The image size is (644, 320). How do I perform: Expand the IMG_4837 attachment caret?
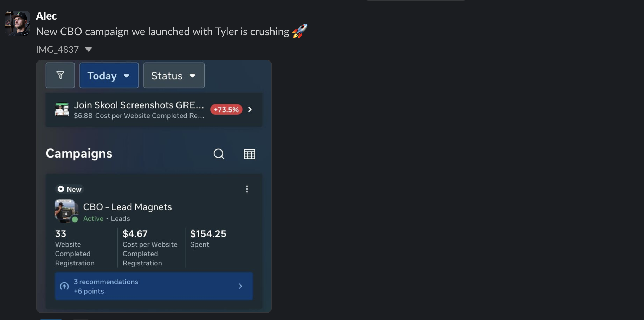coord(89,50)
